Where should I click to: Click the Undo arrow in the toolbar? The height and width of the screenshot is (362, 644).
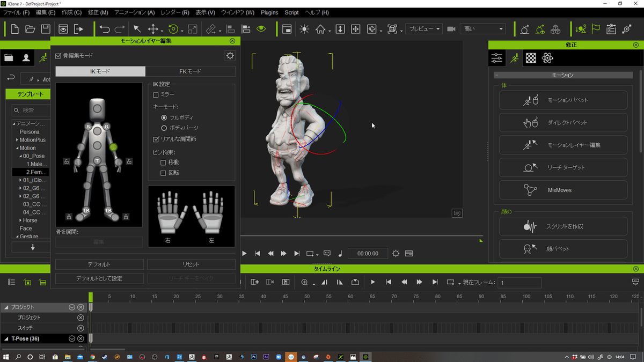(x=105, y=29)
